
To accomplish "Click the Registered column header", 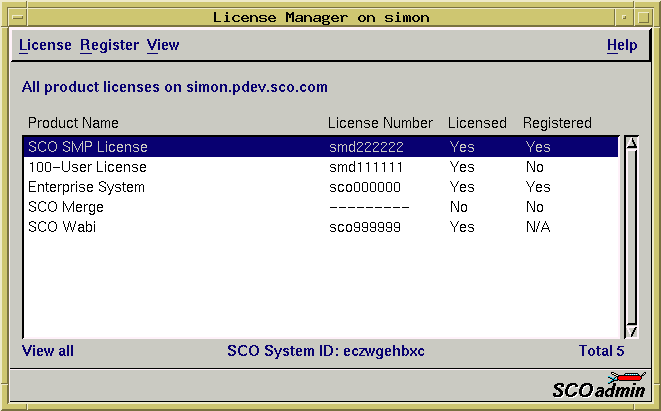I will (x=557, y=123).
